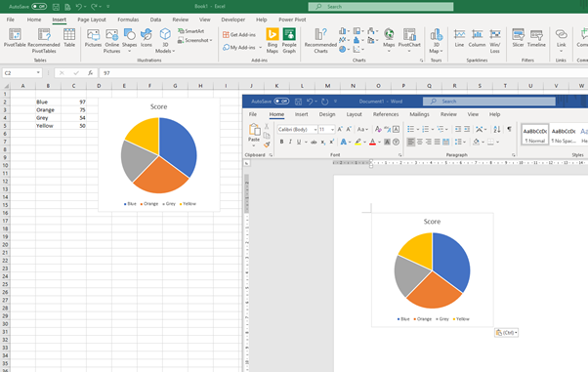
Task: Apply yellow text highlight color in Word
Action: click(x=357, y=142)
